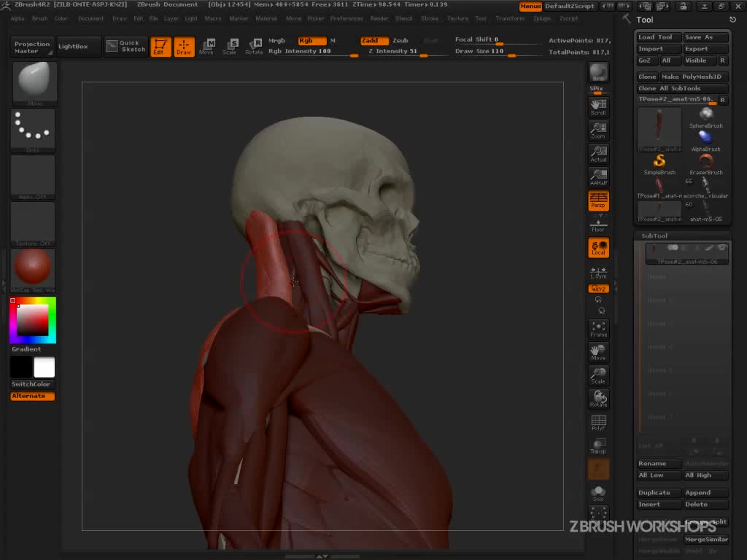
Task: Select the Move transform icon in top shelf
Action: pos(206,47)
